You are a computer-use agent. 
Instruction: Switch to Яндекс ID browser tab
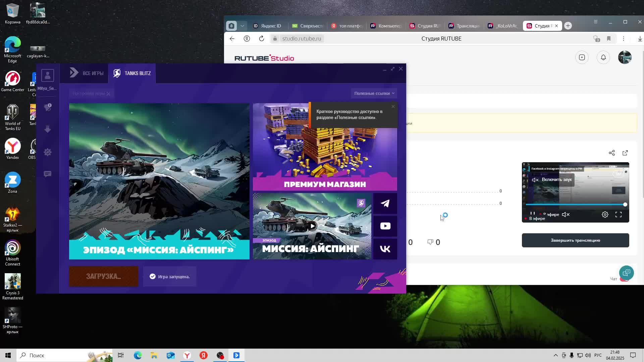pos(267,26)
